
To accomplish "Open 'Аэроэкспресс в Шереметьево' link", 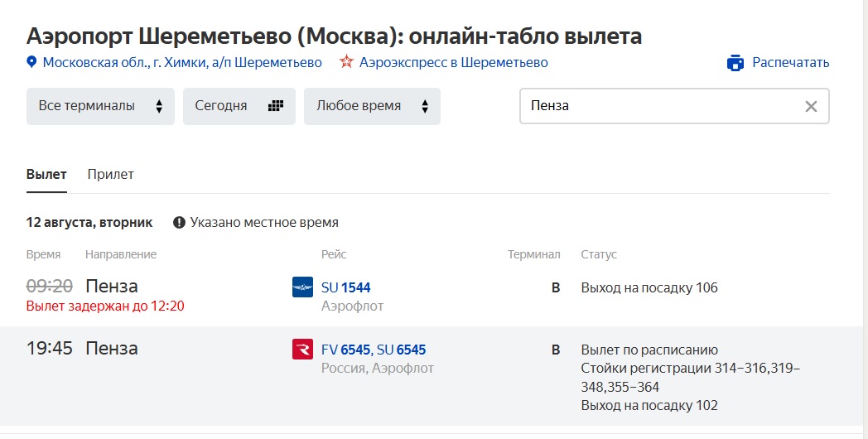I will (x=453, y=62).
